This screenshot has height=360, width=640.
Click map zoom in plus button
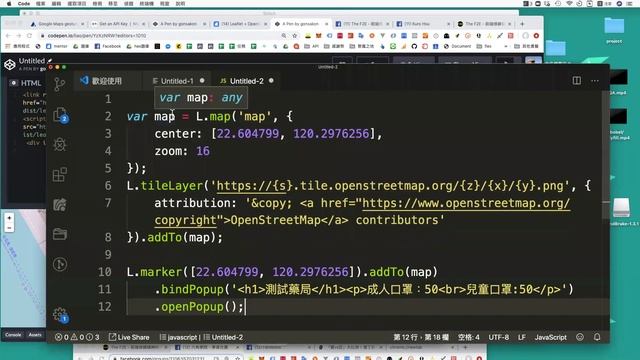pos(9,218)
